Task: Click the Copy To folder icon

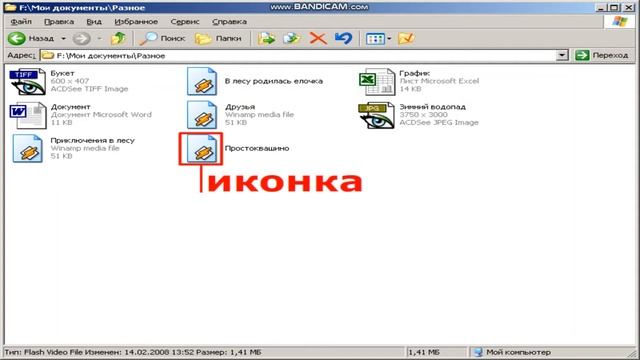Action: point(292,39)
